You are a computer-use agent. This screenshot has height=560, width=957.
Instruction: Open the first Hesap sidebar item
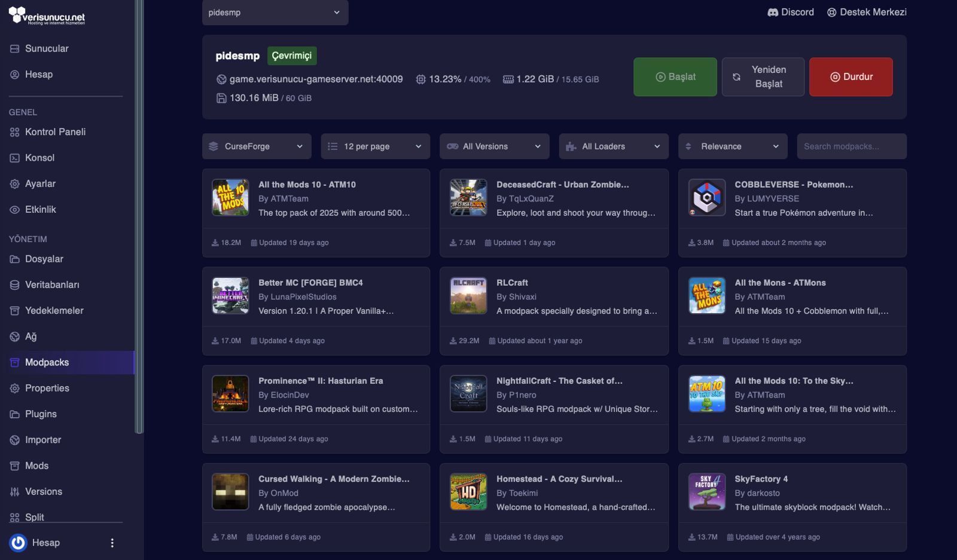click(39, 74)
